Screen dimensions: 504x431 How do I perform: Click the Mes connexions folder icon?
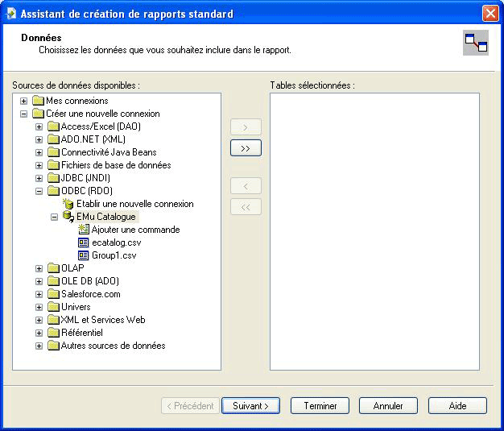click(x=38, y=101)
